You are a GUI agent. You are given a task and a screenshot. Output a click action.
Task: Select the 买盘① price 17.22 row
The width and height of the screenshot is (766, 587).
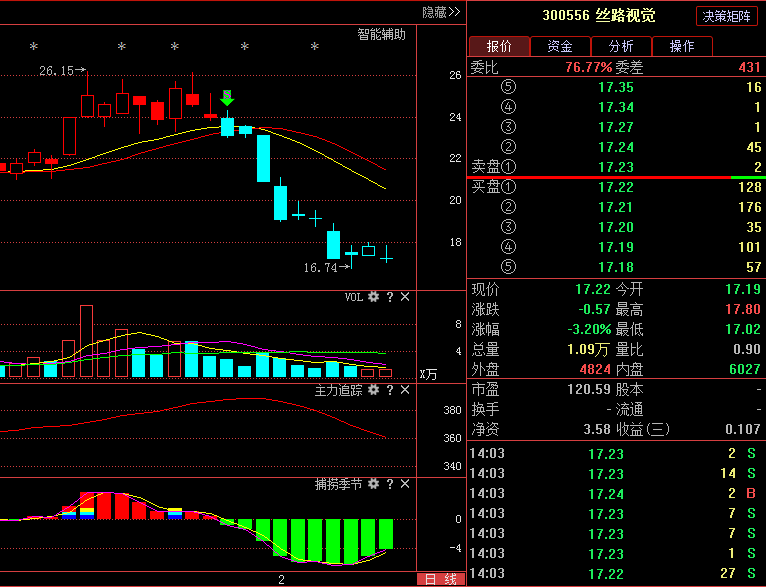point(615,187)
